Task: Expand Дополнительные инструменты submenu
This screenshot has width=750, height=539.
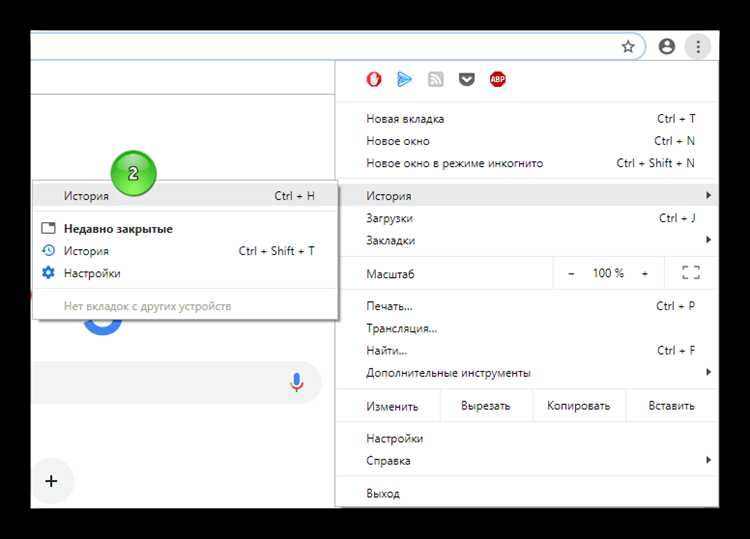Action: pyautogui.click(x=527, y=373)
